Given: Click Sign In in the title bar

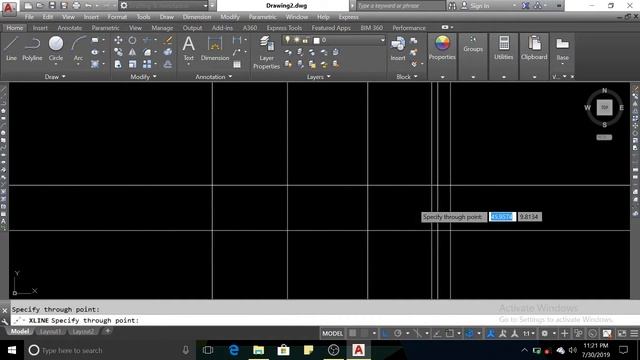Looking at the screenshot, I should pyautogui.click(x=480, y=6).
